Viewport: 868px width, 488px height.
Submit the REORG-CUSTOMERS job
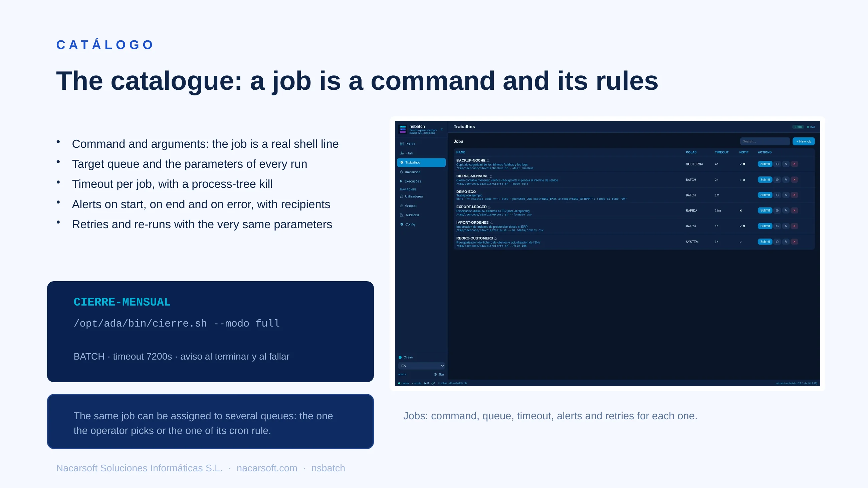pos(765,241)
